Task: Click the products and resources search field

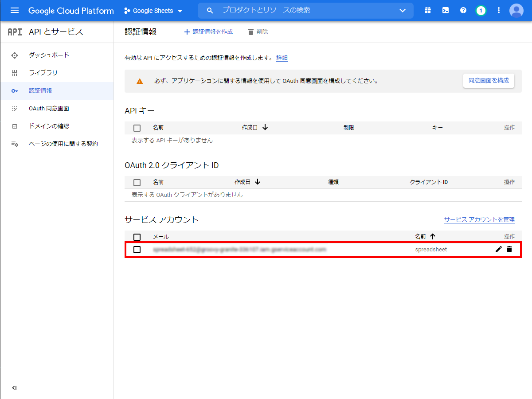Action: click(305, 10)
